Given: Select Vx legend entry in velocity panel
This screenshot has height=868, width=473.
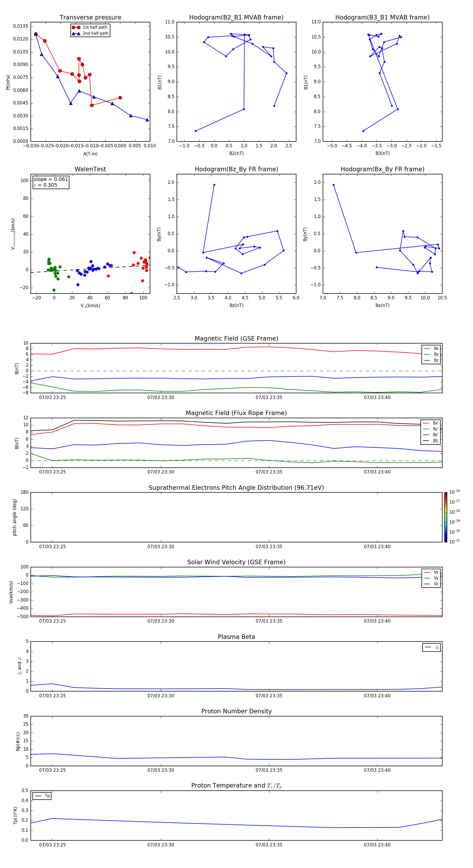Looking at the screenshot, I should (x=431, y=573).
